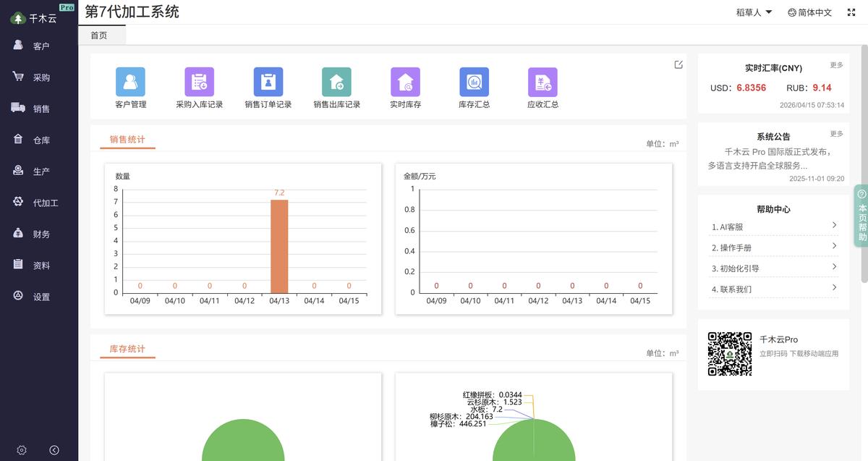This screenshot has height=461, width=868.
Task: Open the 稻草人 user dropdown
Action: (x=754, y=12)
